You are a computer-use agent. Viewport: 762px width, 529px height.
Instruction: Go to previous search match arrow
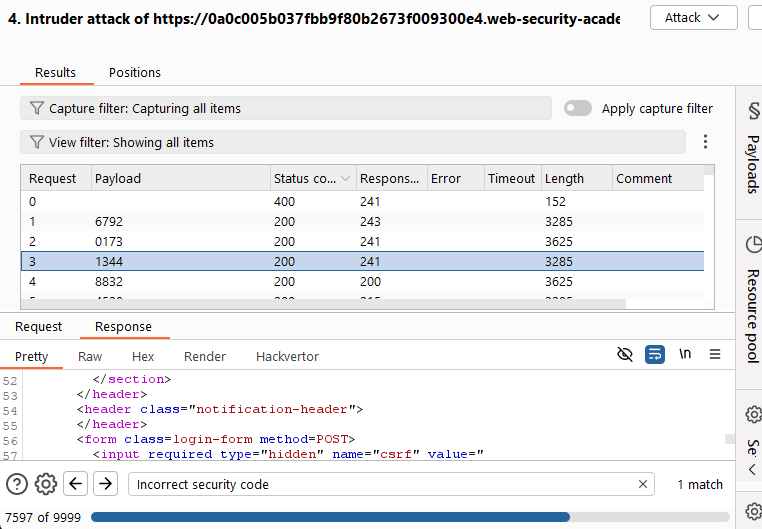pyautogui.click(x=75, y=484)
